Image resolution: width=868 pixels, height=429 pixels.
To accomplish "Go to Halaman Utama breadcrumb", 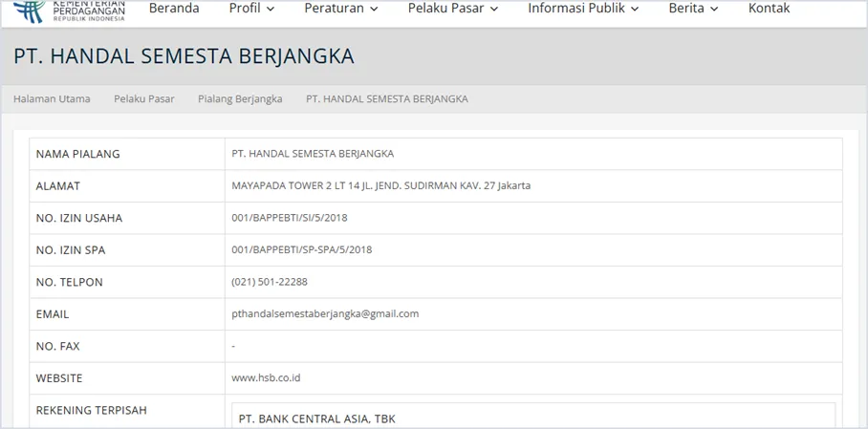I will click(52, 99).
